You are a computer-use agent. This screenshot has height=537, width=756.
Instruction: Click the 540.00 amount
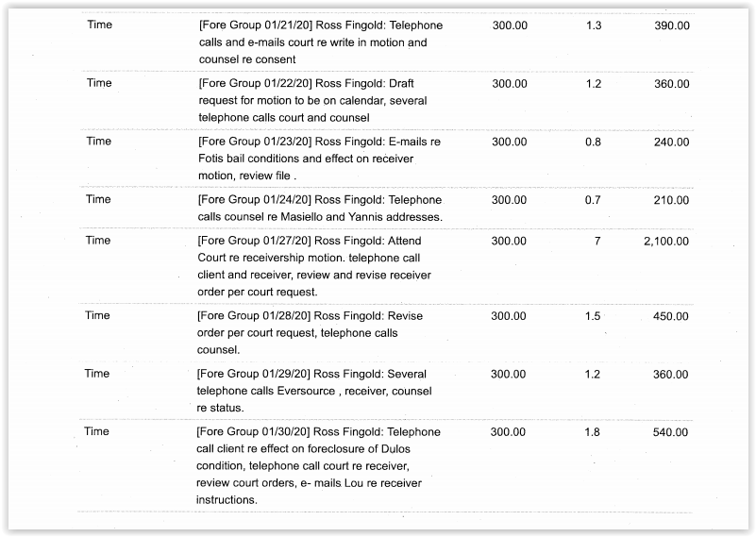[x=671, y=432]
